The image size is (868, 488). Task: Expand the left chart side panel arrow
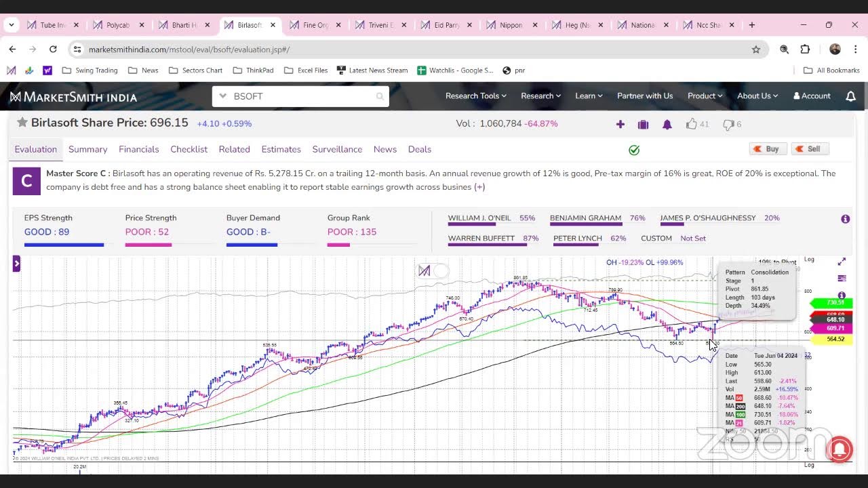(16, 264)
